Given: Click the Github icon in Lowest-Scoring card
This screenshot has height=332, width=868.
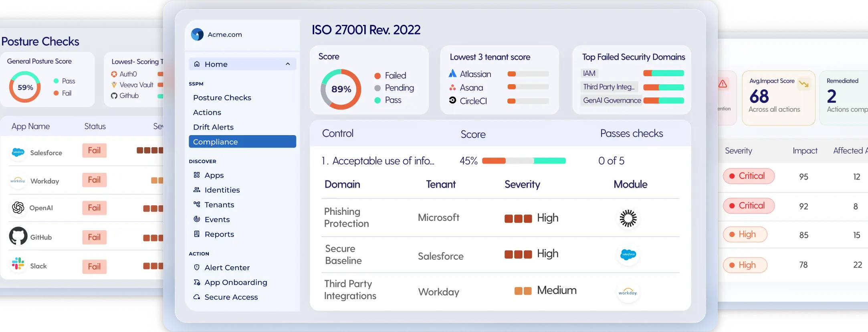Looking at the screenshot, I should (x=114, y=96).
